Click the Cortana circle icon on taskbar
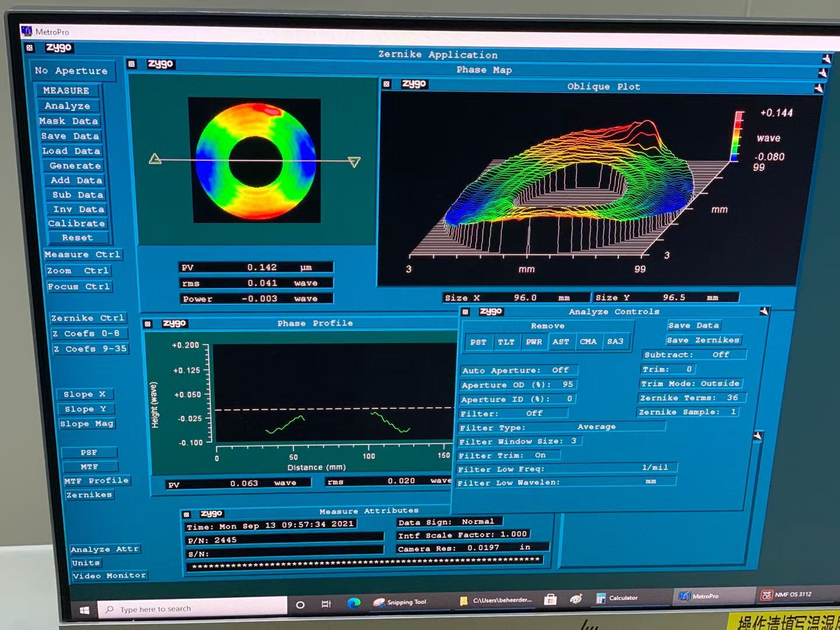Image resolution: width=840 pixels, height=630 pixels. pos(300,605)
